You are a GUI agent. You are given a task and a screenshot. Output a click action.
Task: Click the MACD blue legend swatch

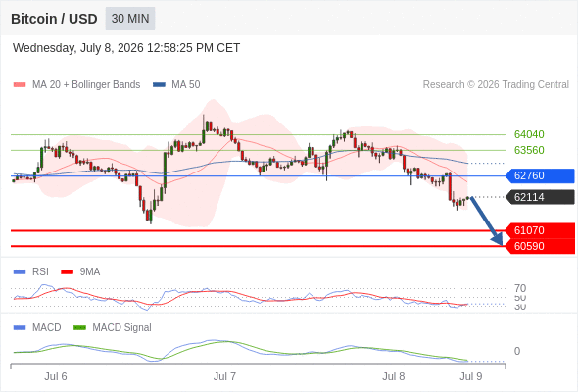(20, 328)
